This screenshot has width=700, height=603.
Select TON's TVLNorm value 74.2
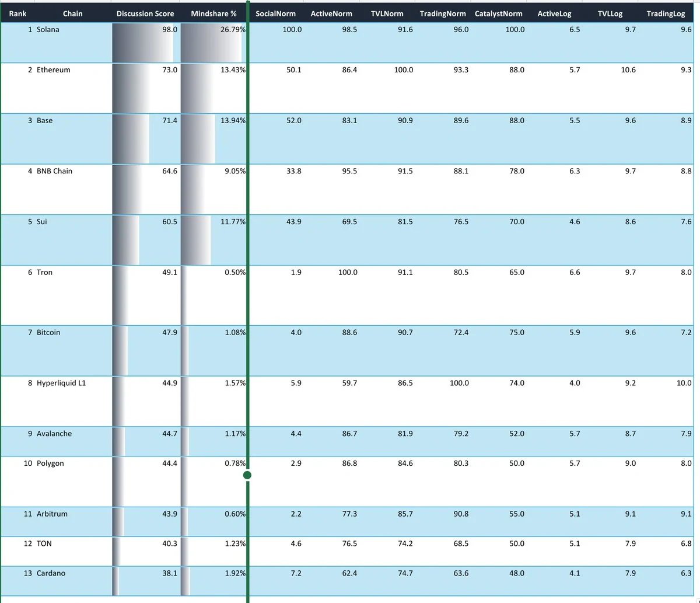tap(405, 543)
